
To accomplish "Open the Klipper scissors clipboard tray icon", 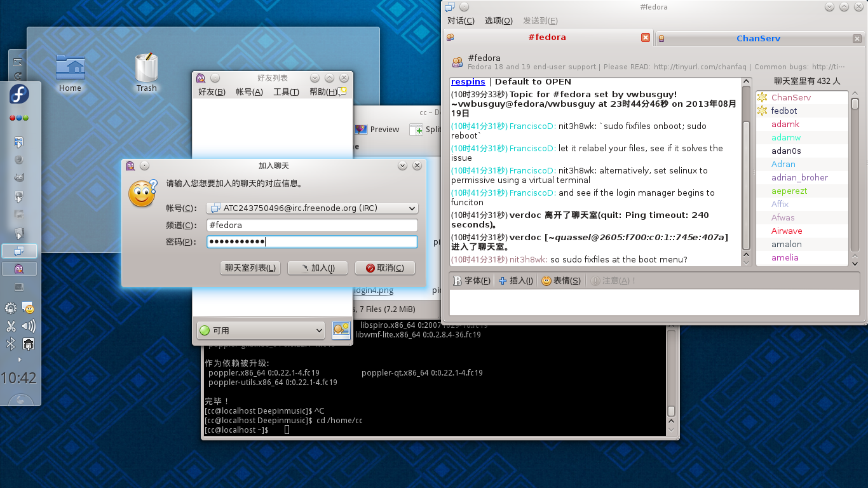I will pyautogui.click(x=11, y=327).
